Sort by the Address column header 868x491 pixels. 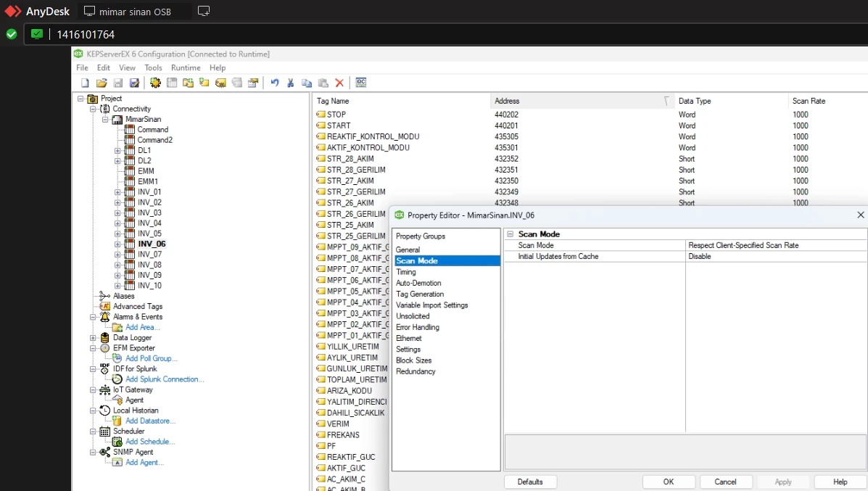tap(582, 101)
